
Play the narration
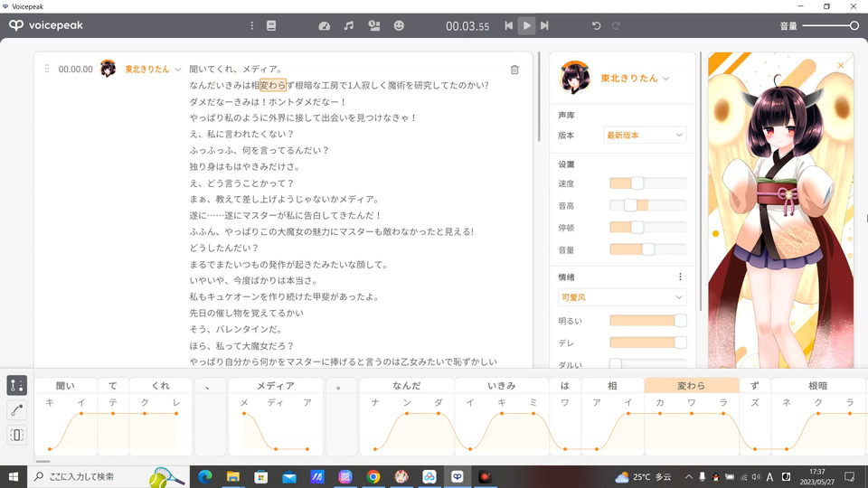click(x=527, y=25)
